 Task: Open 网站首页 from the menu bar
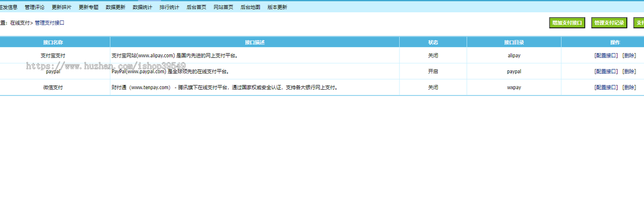click(x=223, y=7)
